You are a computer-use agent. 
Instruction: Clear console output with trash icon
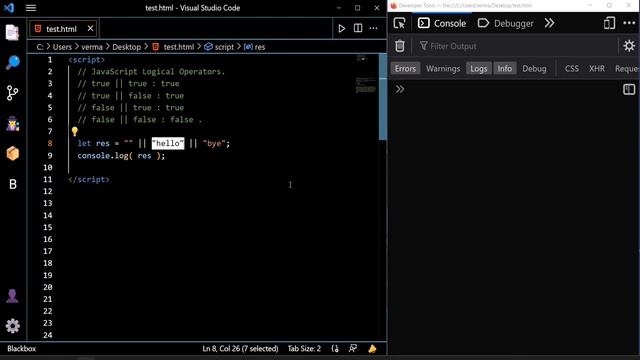(400, 46)
